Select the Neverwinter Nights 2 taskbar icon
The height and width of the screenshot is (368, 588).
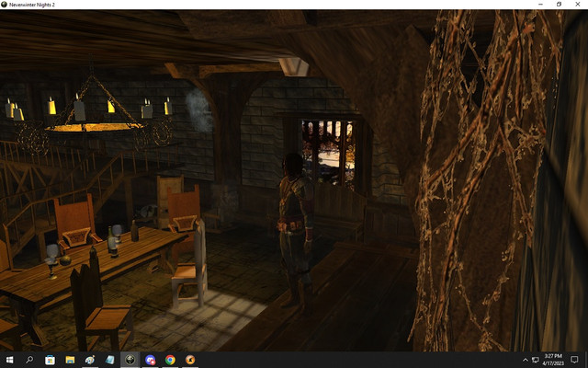pos(130,360)
